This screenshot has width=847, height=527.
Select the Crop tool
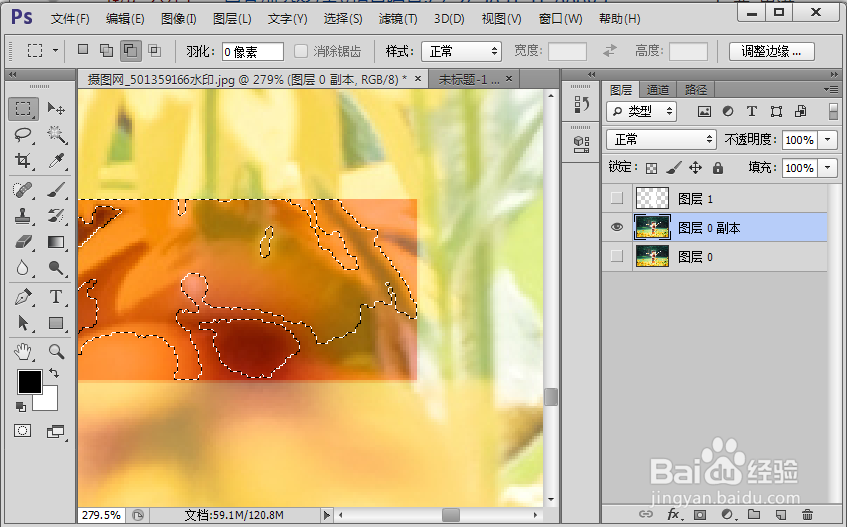(23, 160)
